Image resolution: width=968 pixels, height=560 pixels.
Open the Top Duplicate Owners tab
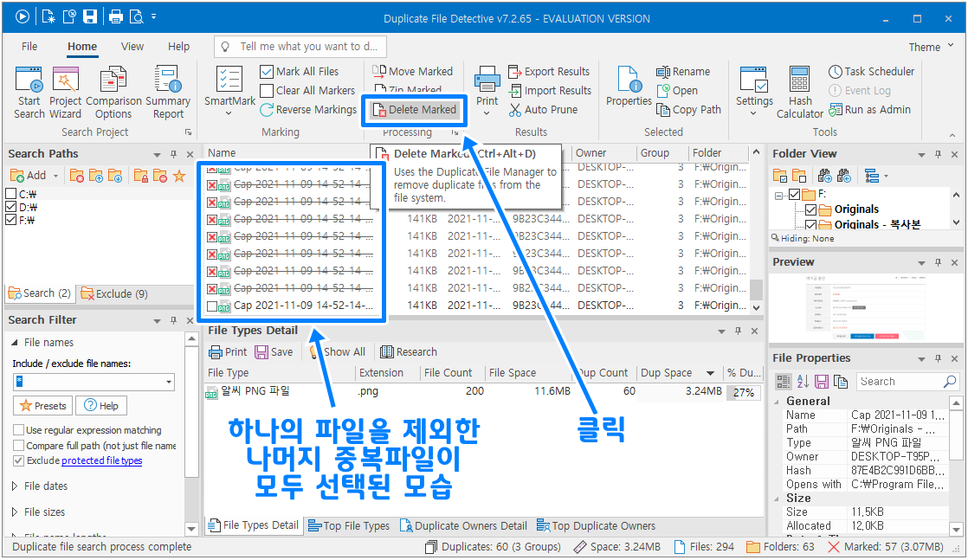(x=596, y=526)
